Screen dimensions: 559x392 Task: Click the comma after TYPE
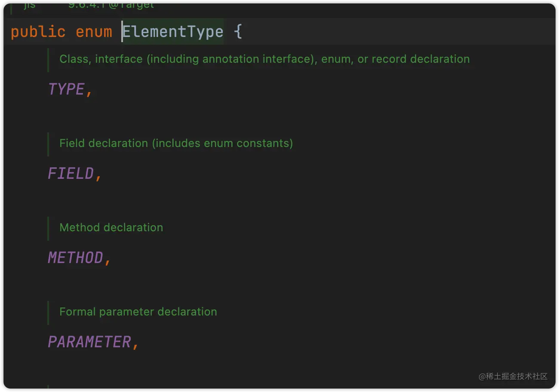(89, 91)
